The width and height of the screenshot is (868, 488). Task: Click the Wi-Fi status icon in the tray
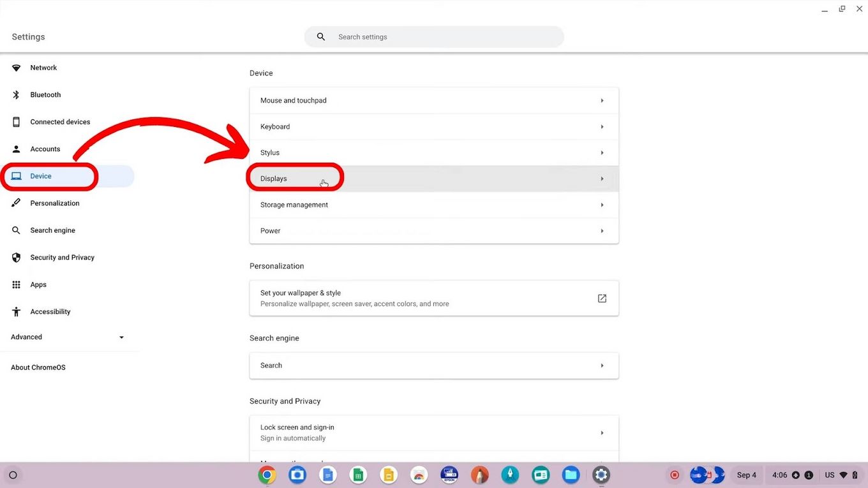pos(844,475)
